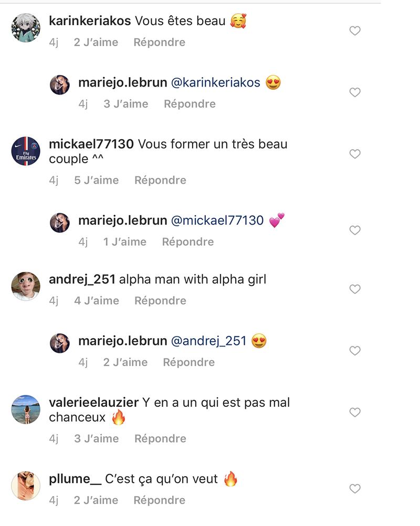
Task: View andrej_251's profile photo
Action: point(26,286)
